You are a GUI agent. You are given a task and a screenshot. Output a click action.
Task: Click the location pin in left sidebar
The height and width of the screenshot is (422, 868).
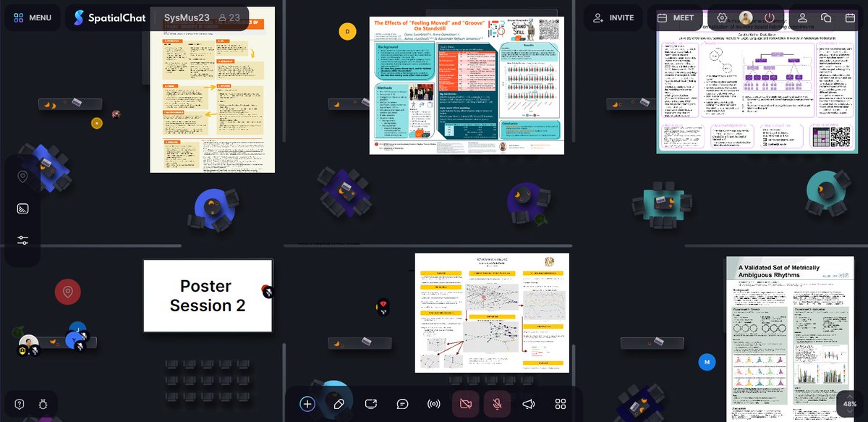(x=22, y=177)
